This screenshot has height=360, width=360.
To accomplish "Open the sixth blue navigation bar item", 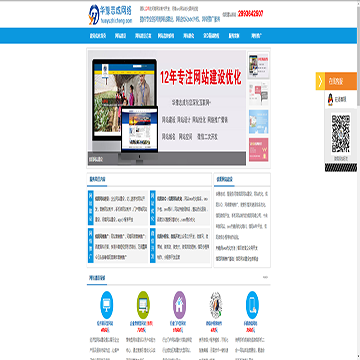I will click(211, 36).
